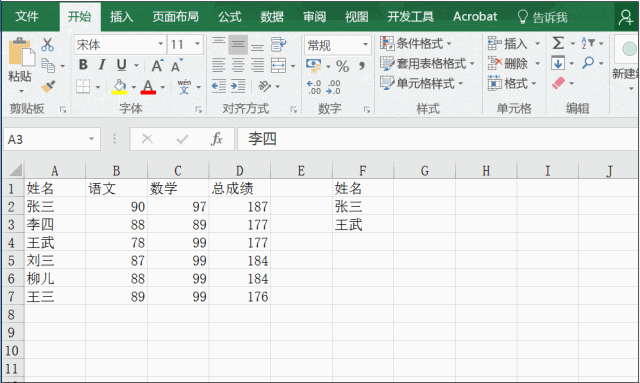640x383 pixels.
Task: Open the font size dropdown
Action: 198,44
